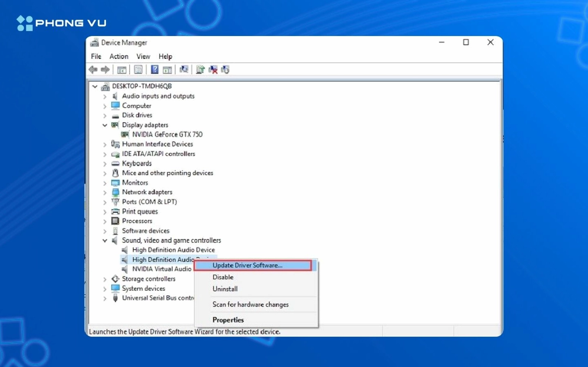Collapse the DESKTOP-TMDH6QB root node
Image resolution: width=588 pixels, height=367 pixels.
pos(95,86)
